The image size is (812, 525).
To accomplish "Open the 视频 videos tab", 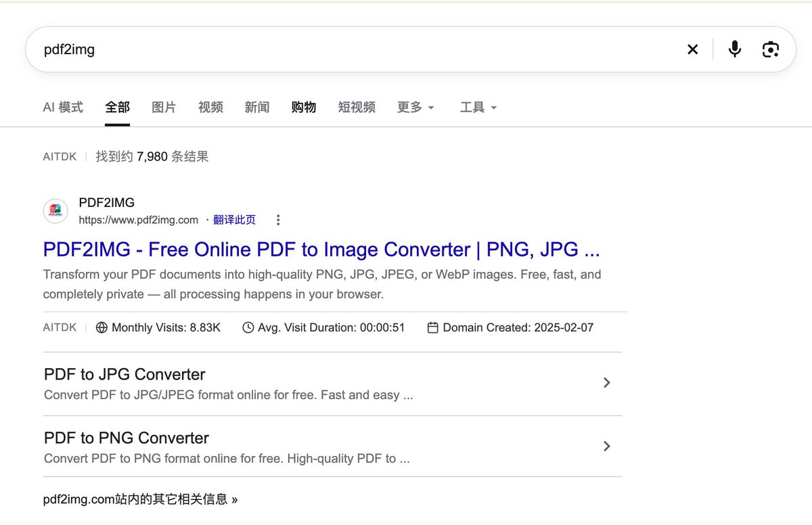I will 210,107.
